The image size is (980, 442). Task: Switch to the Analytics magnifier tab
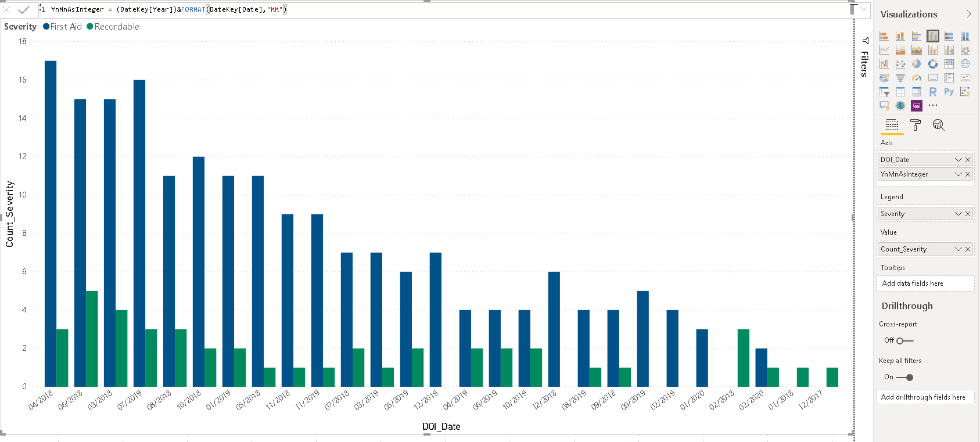tap(938, 125)
